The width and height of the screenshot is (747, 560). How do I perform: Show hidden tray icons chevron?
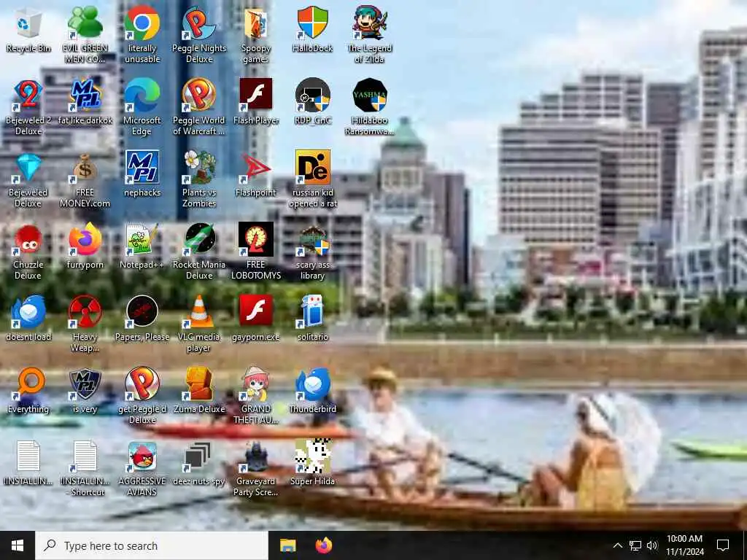[617, 545]
